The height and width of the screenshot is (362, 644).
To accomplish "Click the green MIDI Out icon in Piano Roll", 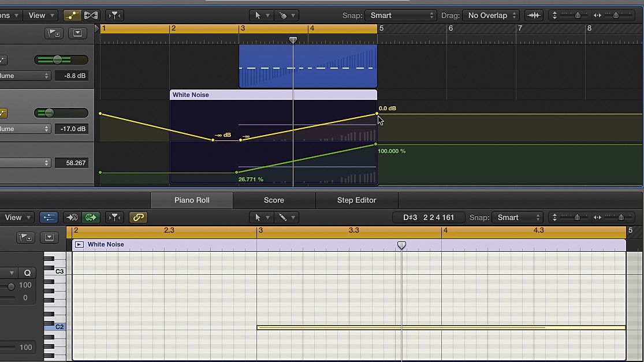I will (90, 217).
